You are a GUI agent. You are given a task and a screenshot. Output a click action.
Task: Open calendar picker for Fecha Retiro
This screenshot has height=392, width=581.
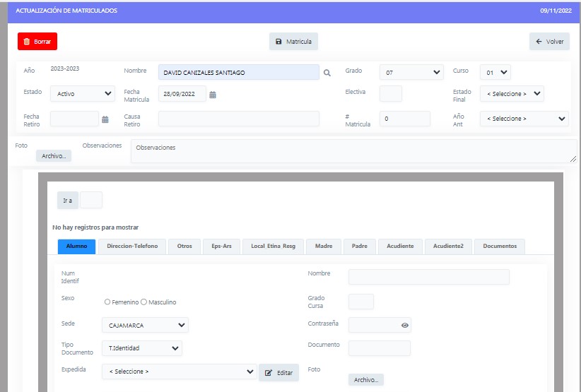pos(105,119)
